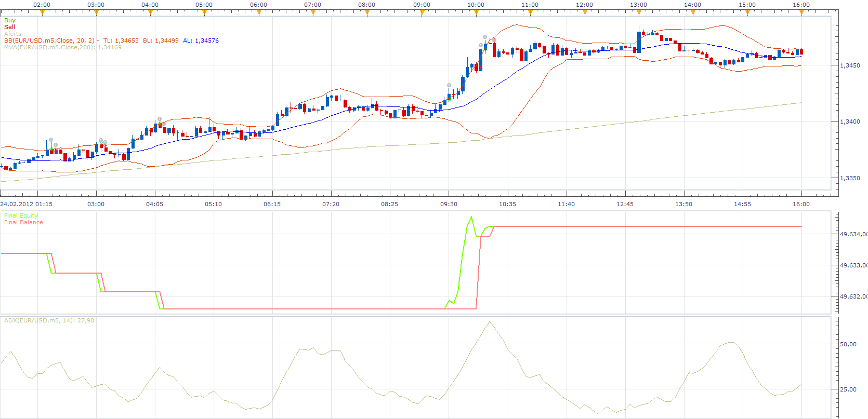868x419 pixels.
Task: Click the 50,00 level on ADX axis
Action: pos(848,344)
